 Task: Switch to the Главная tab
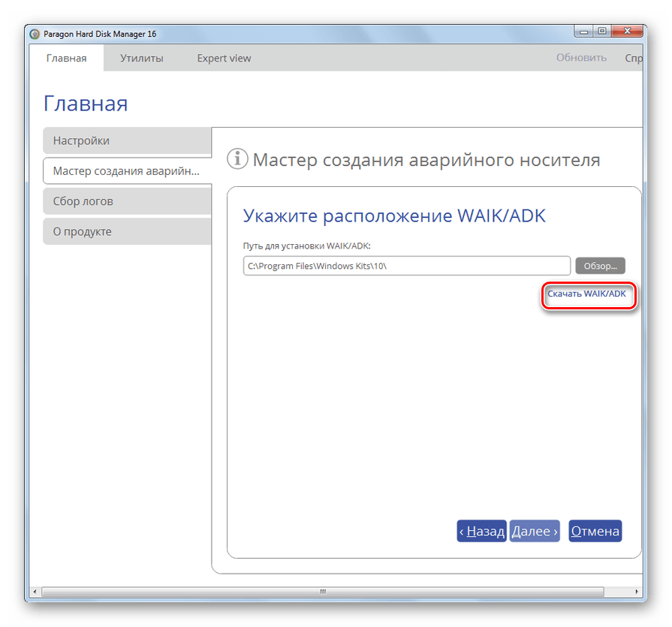tap(66, 58)
